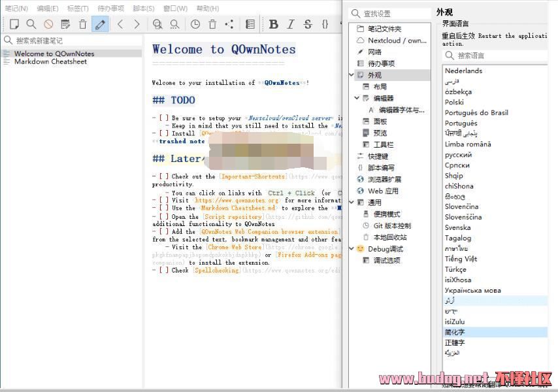558x392 pixels.
Task: Open 本地回收站 settings page
Action: 389,237
